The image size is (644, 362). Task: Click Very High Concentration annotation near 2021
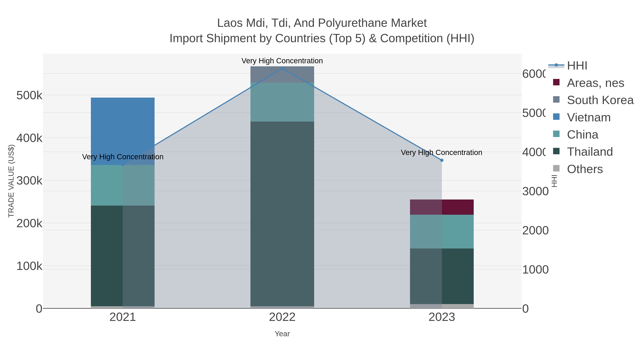coord(123,157)
